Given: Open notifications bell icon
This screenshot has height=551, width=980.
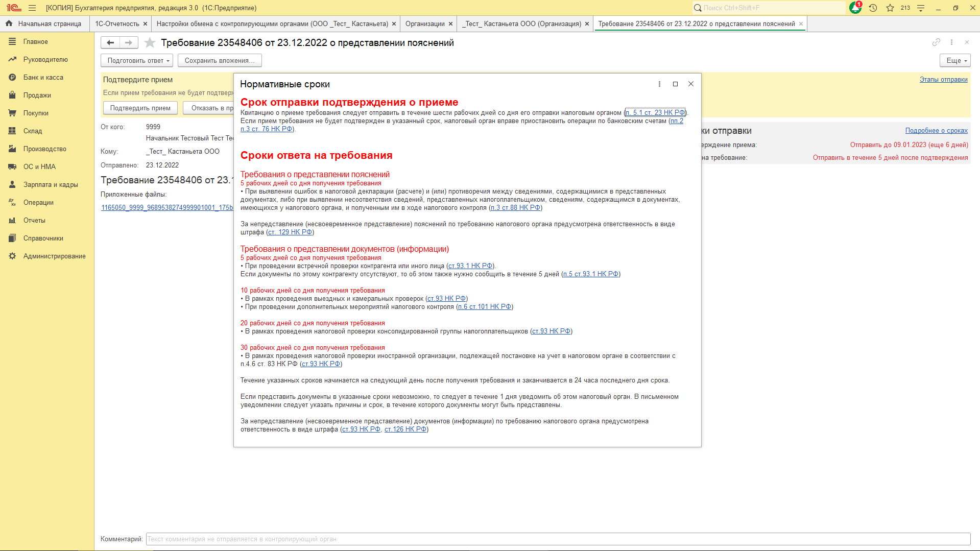Looking at the screenshot, I should point(855,8).
